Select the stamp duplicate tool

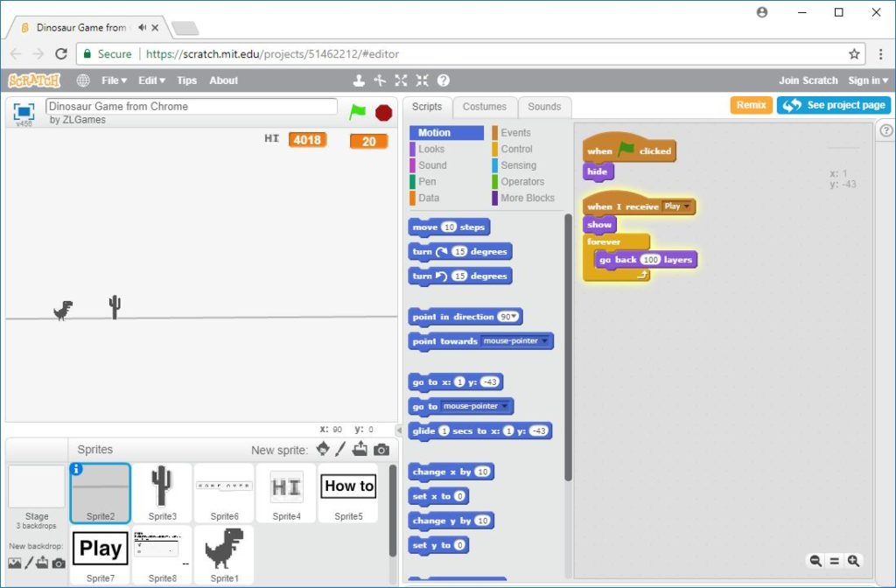coord(360,80)
